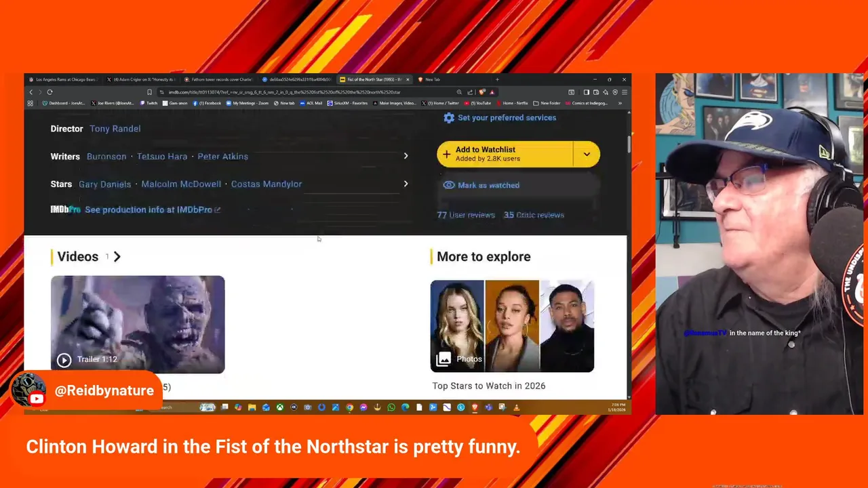Open the Videos heading

click(78, 257)
